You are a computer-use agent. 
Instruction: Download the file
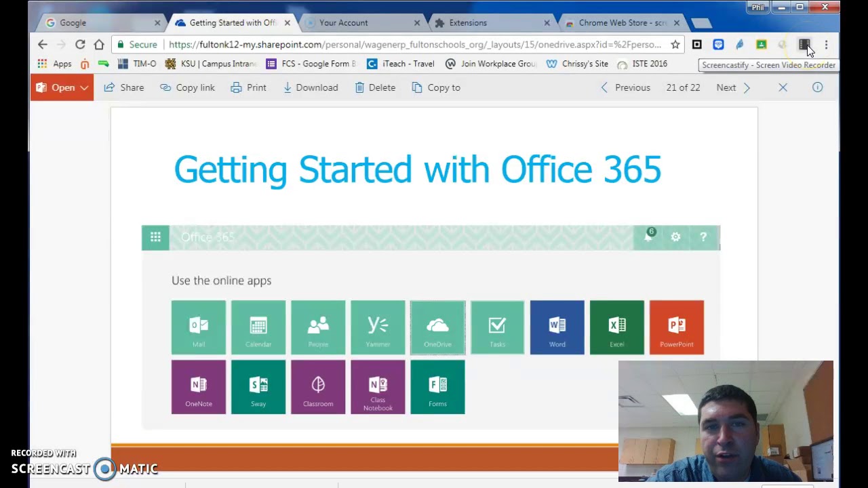310,87
